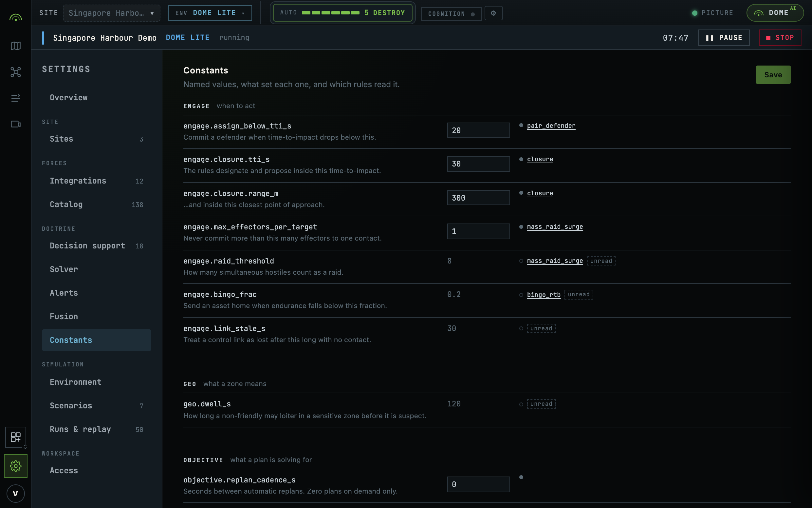The height and width of the screenshot is (508, 812).
Task: Edit the engage.closure.tti_s value field
Action: pyautogui.click(x=478, y=164)
